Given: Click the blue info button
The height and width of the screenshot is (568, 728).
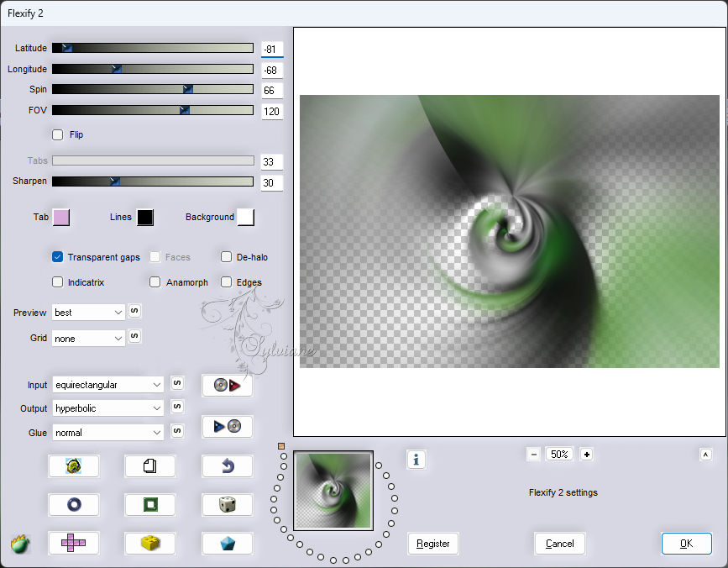Looking at the screenshot, I should (x=416, y=460).
